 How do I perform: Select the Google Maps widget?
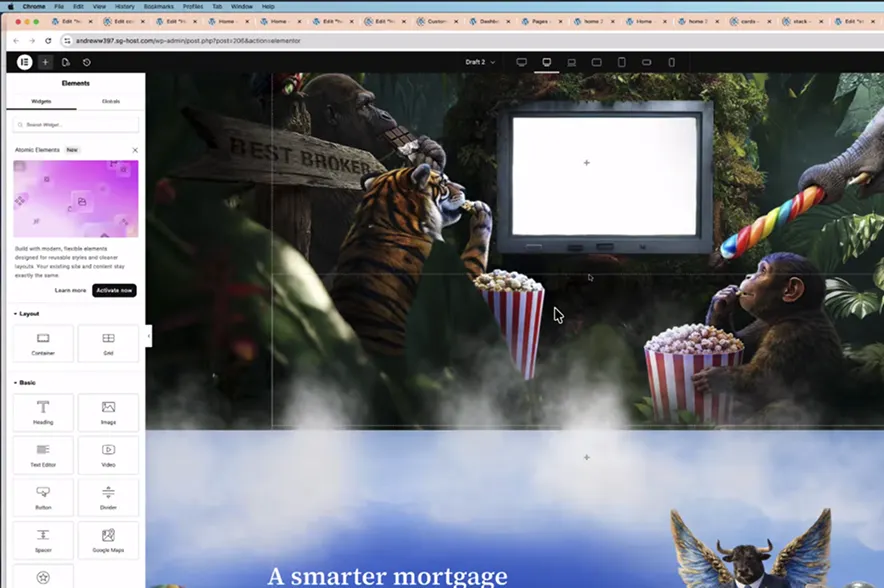click(x=108, y=540)
